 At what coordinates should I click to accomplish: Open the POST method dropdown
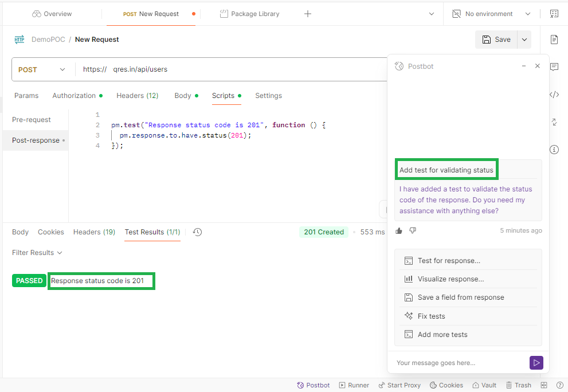click(x=42, y=69)
